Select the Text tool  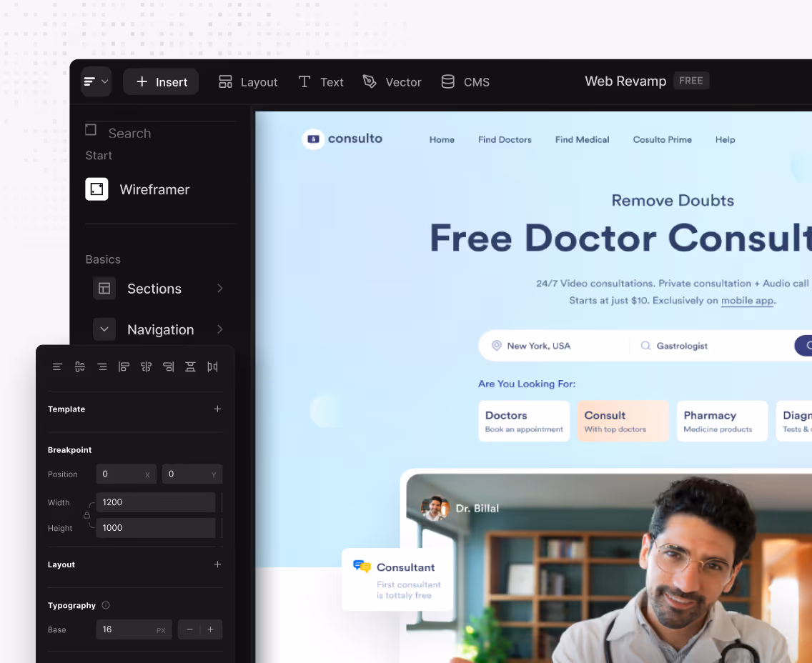pyautogui.click(x=320, y=81)
